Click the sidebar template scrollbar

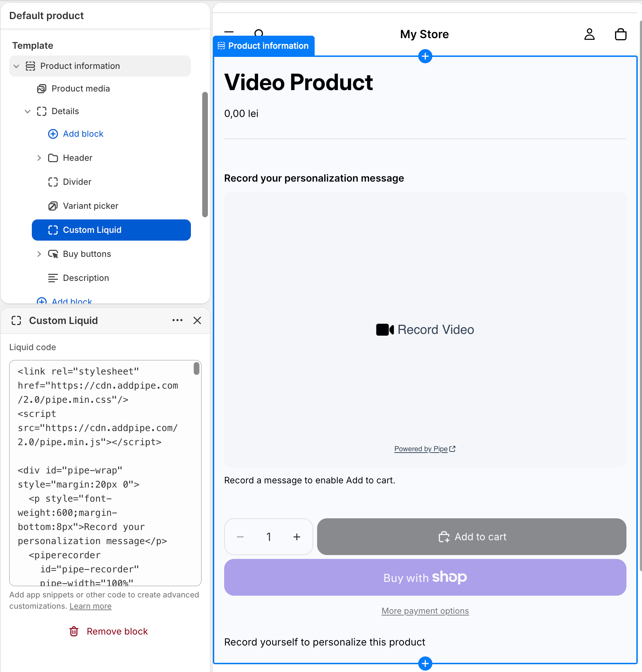click(205, 154)
